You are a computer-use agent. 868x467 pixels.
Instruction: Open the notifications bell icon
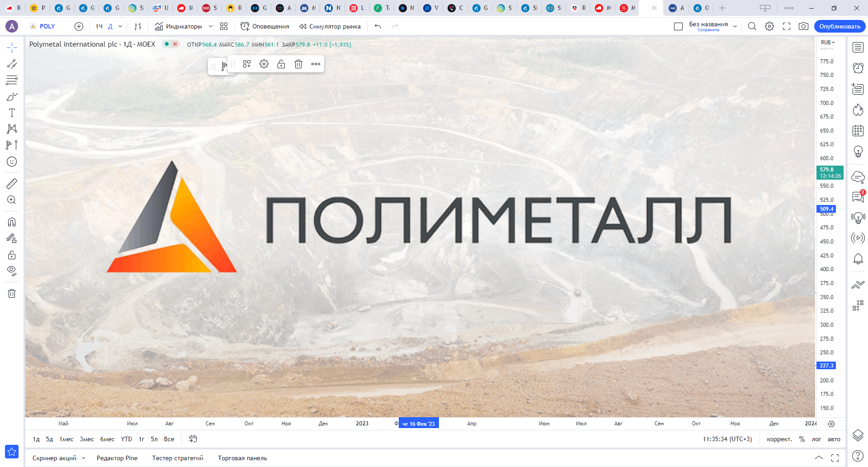(x=858, y=259)
